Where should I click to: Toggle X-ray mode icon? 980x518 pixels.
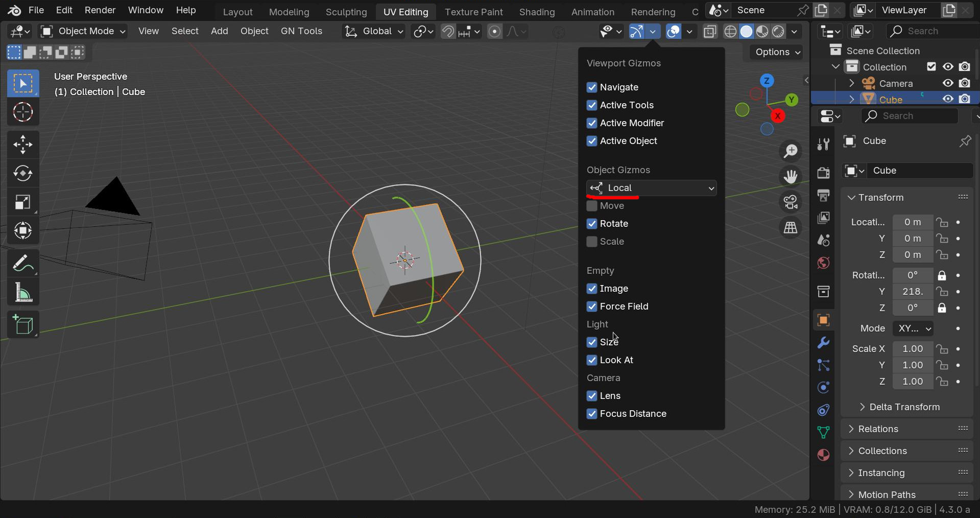tap(710, 32)
